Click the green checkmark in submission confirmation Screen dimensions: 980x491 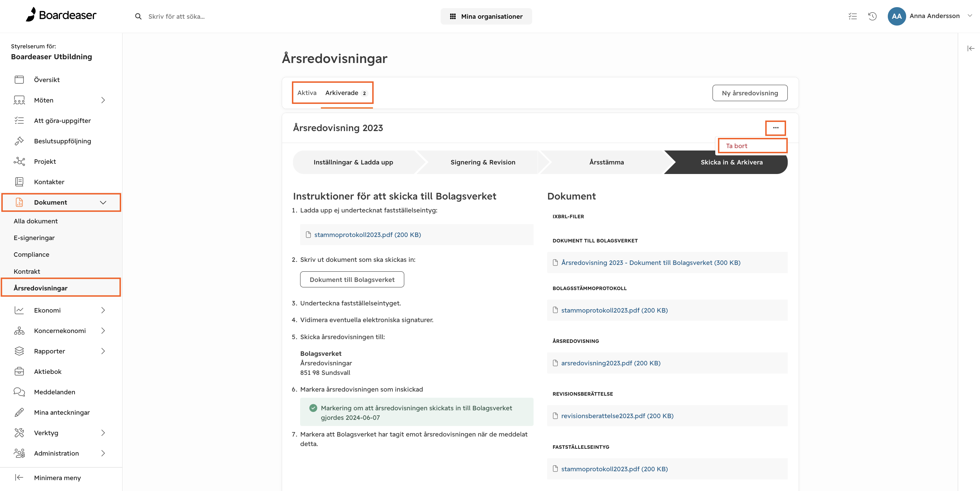click(313, 408)
